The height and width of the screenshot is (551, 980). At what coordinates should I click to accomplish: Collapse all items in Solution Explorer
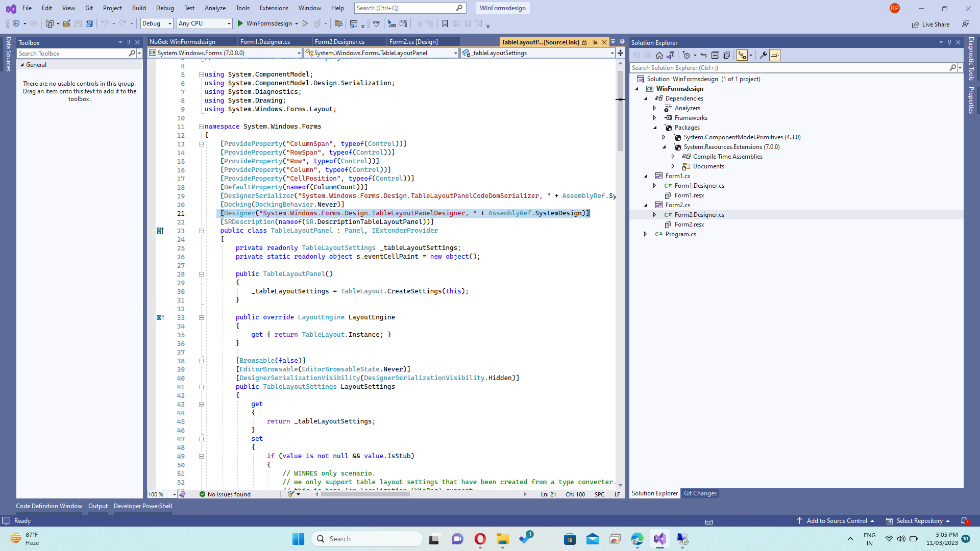715,55
